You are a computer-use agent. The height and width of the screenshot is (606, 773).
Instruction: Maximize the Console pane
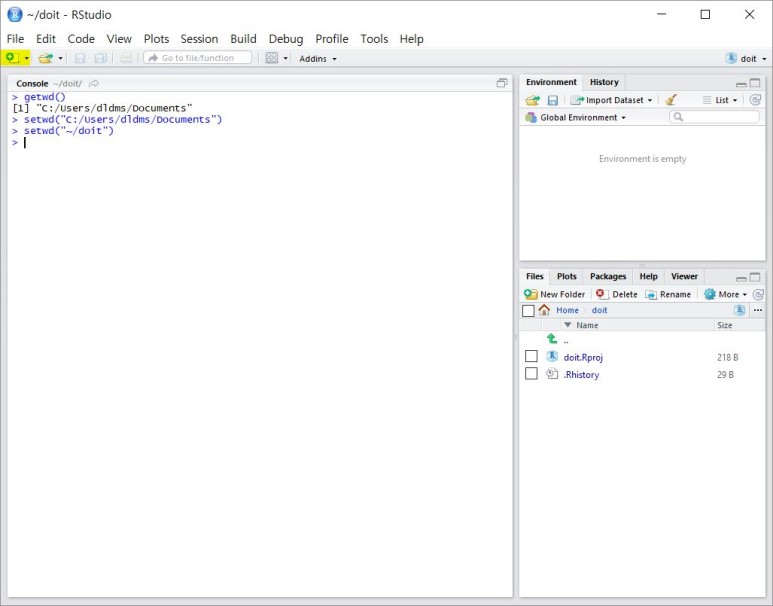tap(502, 83)
